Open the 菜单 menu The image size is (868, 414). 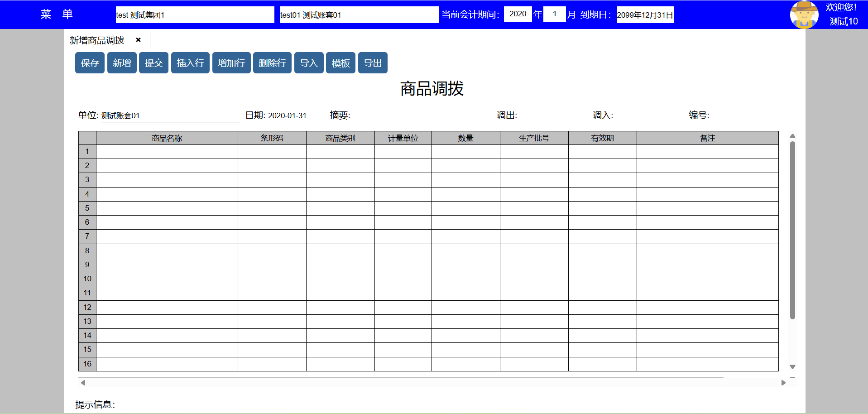57,14
